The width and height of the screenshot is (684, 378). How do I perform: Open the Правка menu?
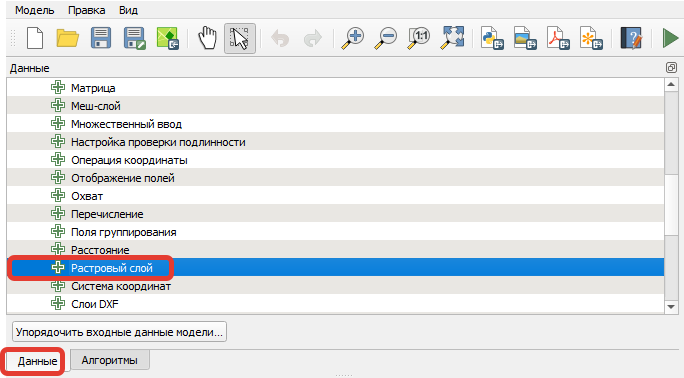(86, 10)
